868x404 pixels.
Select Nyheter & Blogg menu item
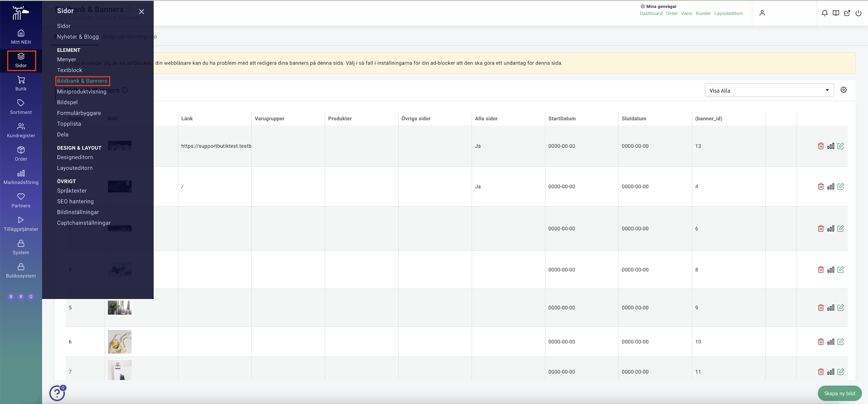(x=78, y=37)
